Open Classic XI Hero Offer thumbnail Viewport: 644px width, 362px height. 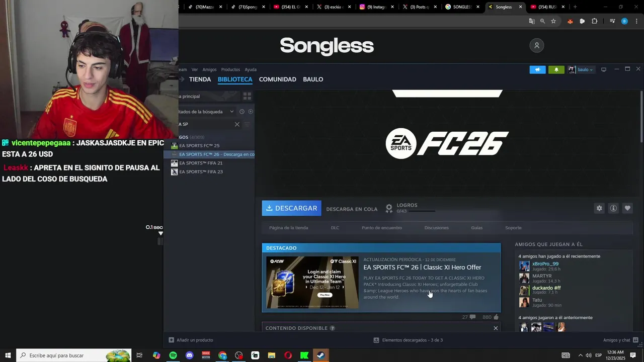point(312,283)
